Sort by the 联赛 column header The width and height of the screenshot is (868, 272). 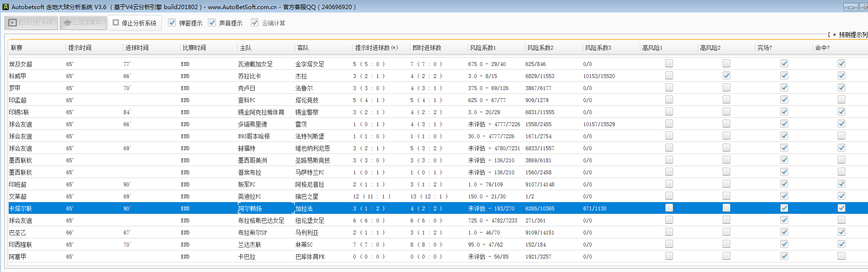(x=17, y=48)
